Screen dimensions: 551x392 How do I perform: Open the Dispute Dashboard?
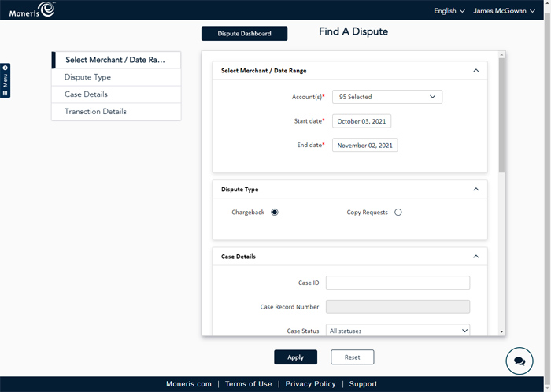pyautogui.click(x=244, y=34)
